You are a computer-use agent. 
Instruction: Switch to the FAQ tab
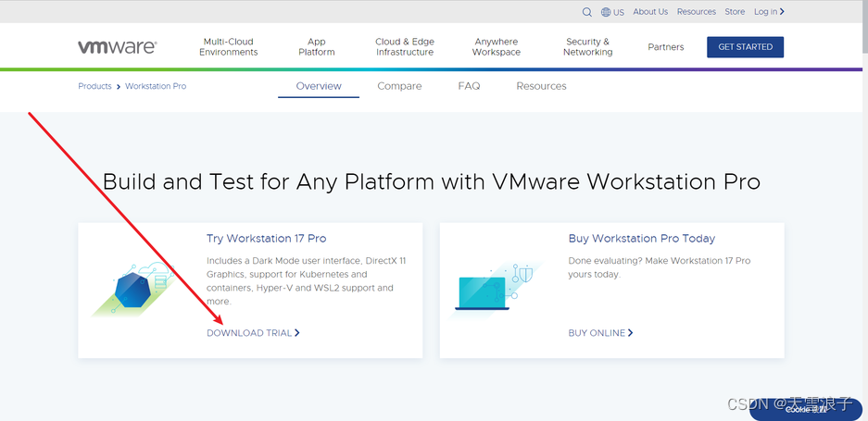point(469,86)
